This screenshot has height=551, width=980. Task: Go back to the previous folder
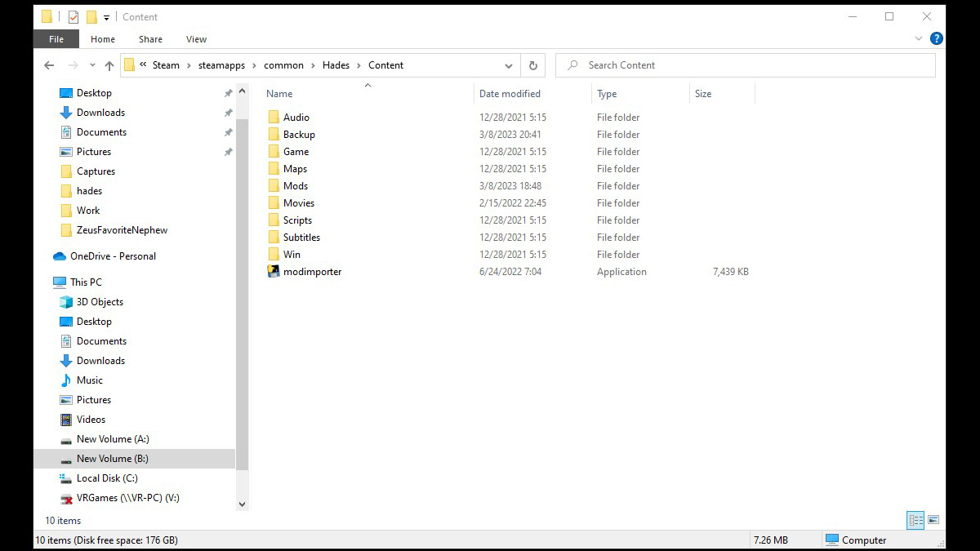(x=49, y=64)
